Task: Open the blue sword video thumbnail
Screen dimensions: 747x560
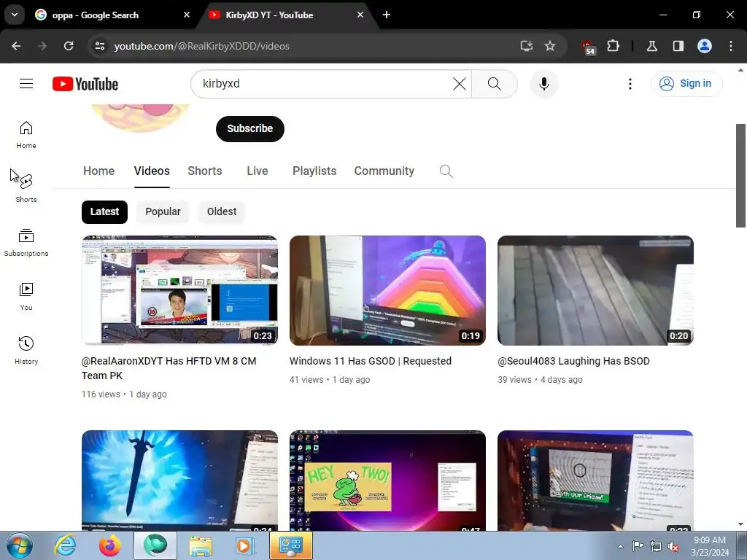Action: point(179,480)
